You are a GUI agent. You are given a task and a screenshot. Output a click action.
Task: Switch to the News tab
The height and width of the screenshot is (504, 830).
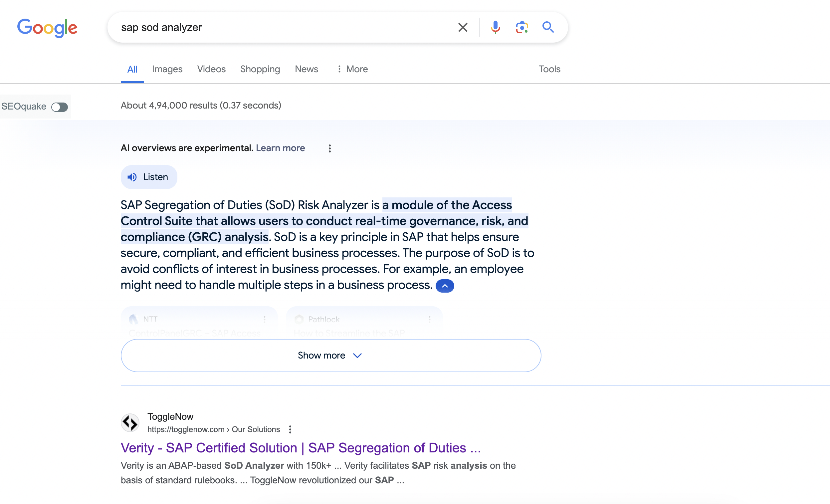[x=306, y=69]
